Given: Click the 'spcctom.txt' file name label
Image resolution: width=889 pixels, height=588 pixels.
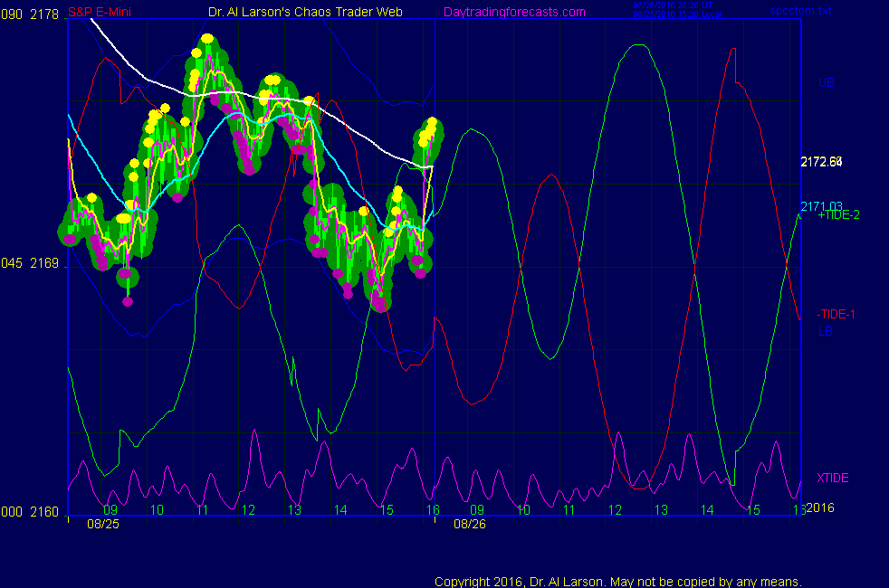Looking at the screenshot, I should pyautogui.click(x=800, y=11).
